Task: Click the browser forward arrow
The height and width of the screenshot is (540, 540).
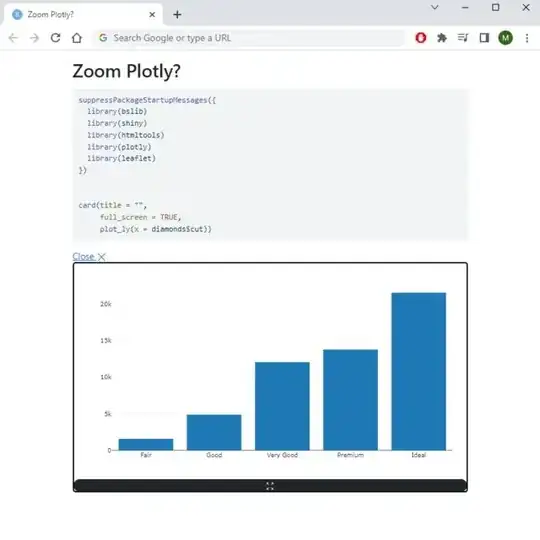Action: click(34, 38)
